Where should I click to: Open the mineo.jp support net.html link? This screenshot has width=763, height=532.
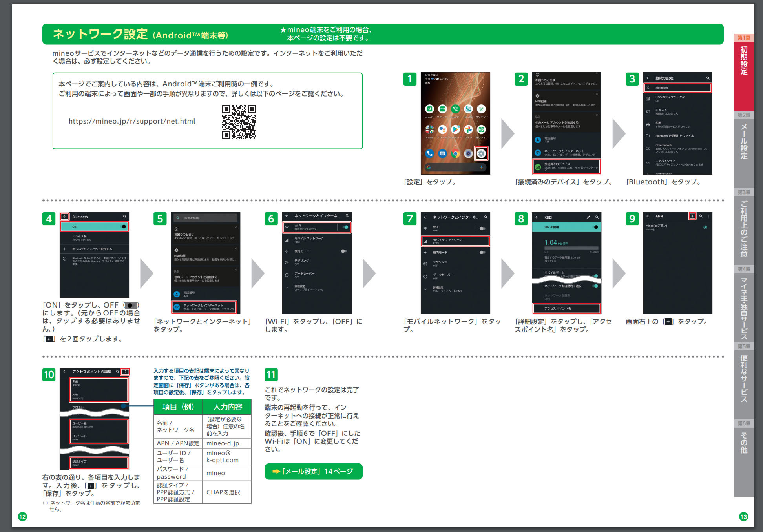coord(132,121)
